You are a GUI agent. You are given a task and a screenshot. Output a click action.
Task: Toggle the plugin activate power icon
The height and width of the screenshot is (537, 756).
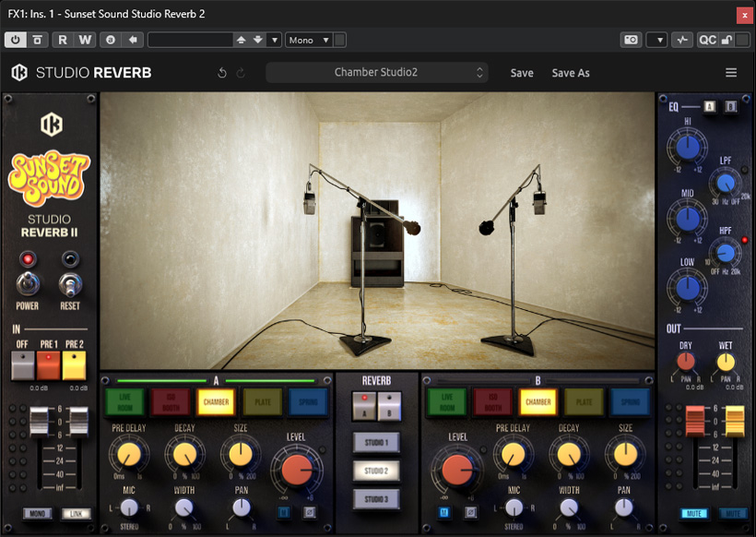pyautogui.click(x=16, y=40)
